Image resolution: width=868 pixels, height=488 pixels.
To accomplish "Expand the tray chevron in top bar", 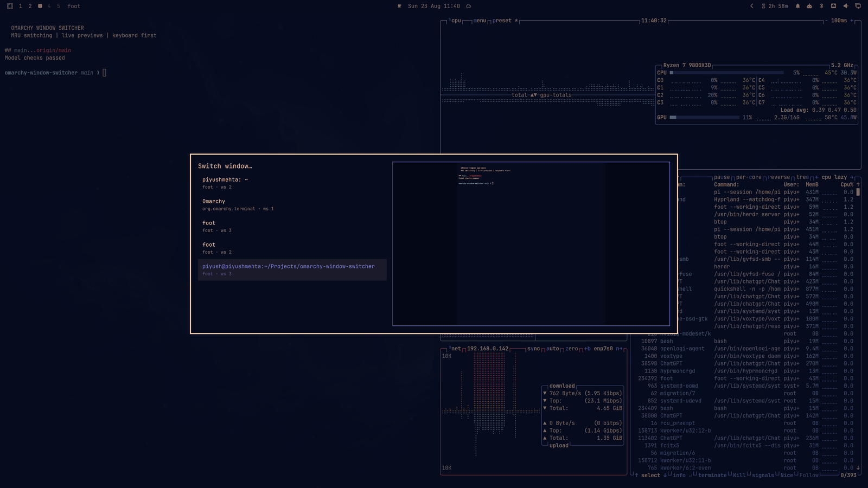I will click(752, 6).
